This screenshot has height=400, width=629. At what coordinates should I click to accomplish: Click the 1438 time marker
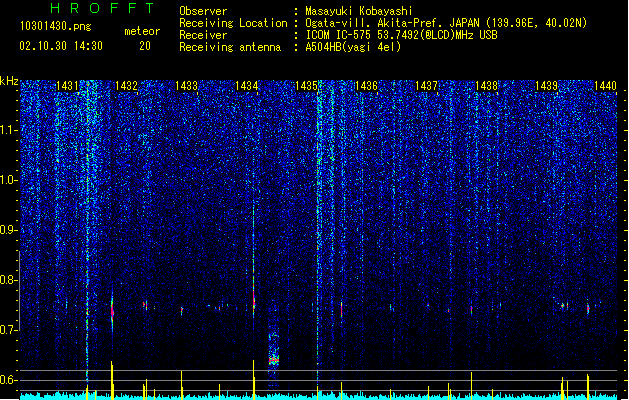click(487, 86)
